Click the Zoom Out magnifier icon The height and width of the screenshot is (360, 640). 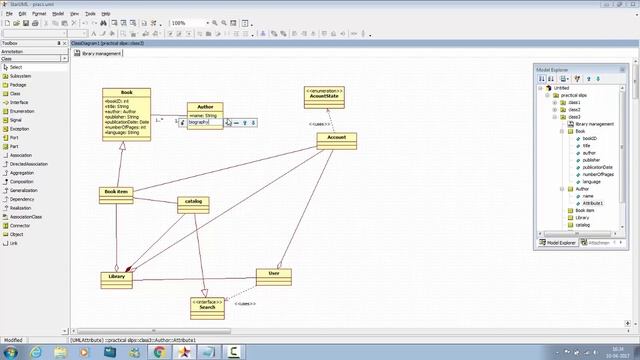(224, 23)
